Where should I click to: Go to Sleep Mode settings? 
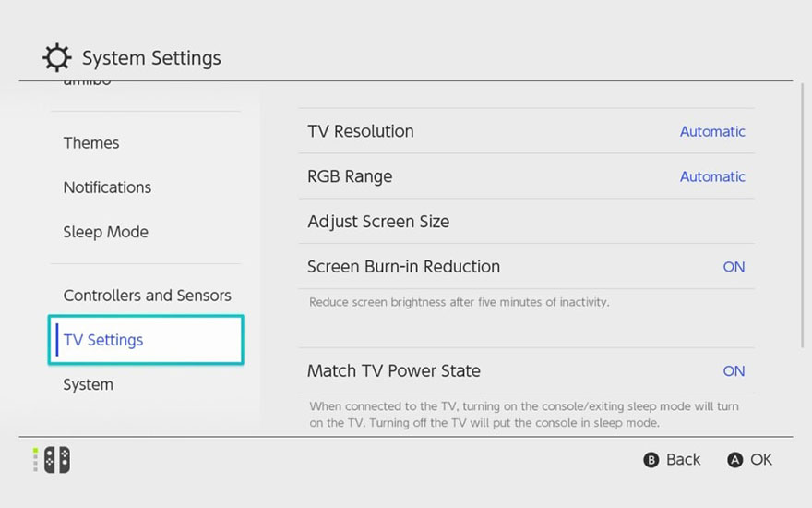pos(105,232)
